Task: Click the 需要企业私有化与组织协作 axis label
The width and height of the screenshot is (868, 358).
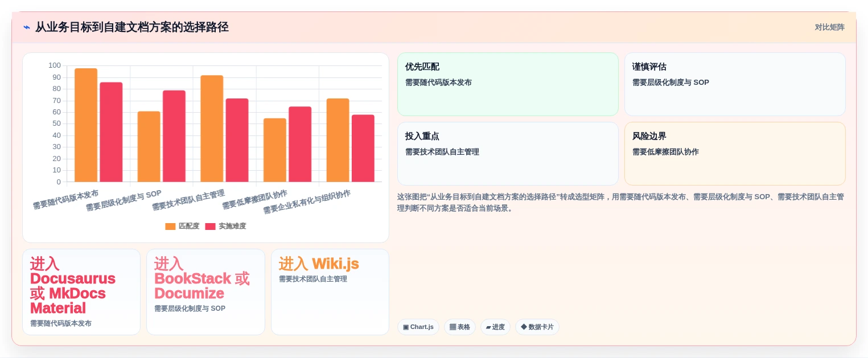Action: click(x=307, y=202)
